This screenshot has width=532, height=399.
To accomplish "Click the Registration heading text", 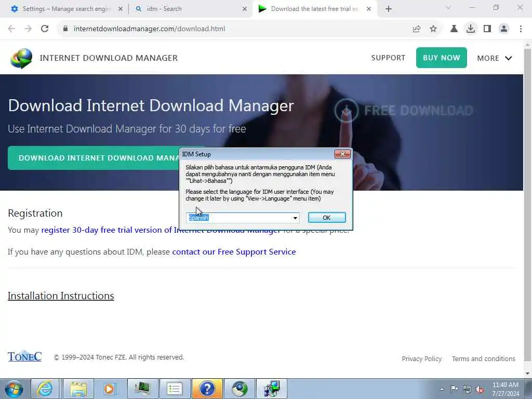I will (x=35, y=213).
